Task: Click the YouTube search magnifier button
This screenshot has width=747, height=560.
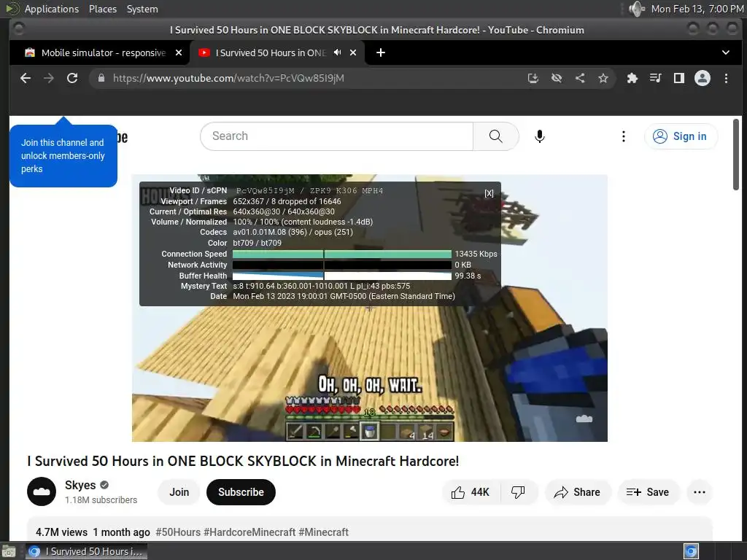Action: click(496, 136)
